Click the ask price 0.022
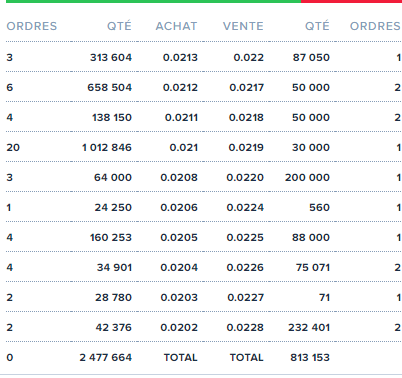Viewport: 402px width, 378px height. tap(248, 58)
